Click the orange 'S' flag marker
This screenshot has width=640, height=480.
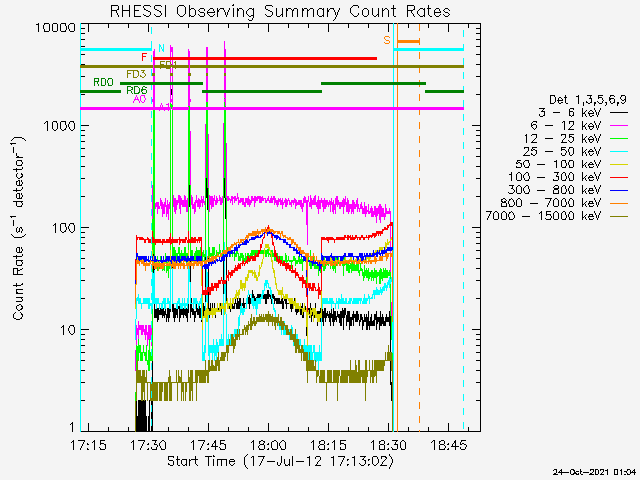387,40
